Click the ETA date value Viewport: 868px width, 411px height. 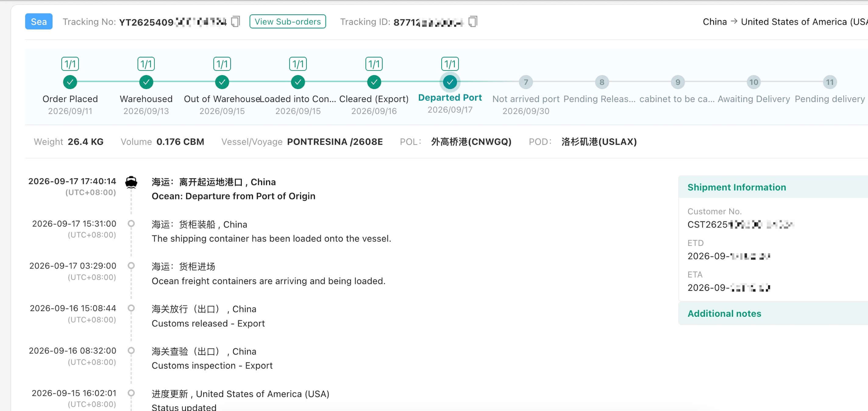click(x=729, y=288)
